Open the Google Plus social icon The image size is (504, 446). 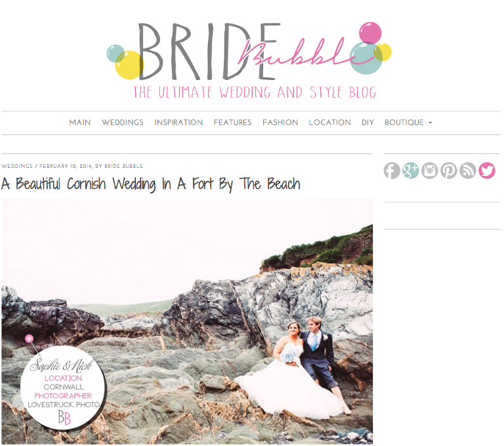(410, 171)
